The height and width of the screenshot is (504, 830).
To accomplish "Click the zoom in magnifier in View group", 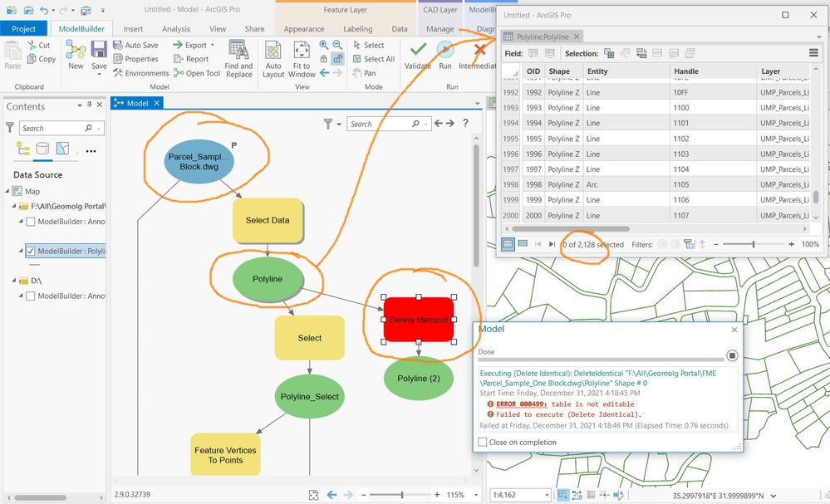I will tap(323, 46).
